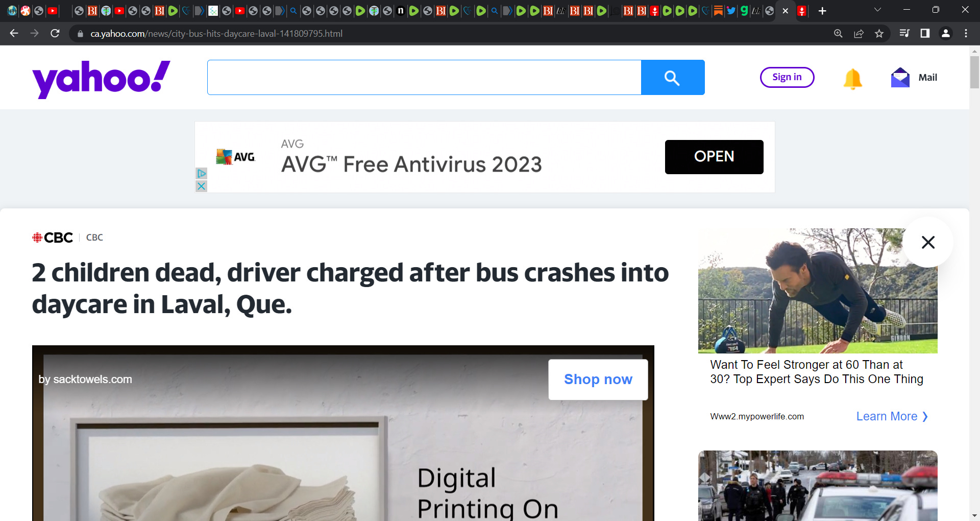Viewport: 980px width, 521px height.
Task: Click the AVG logo in the ad
Action: pyautogui.click(x=235, y=157)
